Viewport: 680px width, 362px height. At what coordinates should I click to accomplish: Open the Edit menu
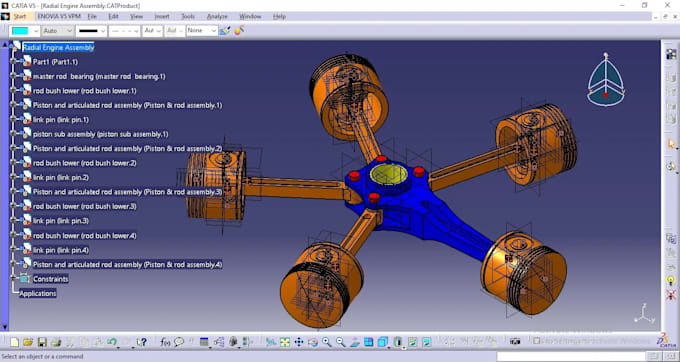click(113, 16)
